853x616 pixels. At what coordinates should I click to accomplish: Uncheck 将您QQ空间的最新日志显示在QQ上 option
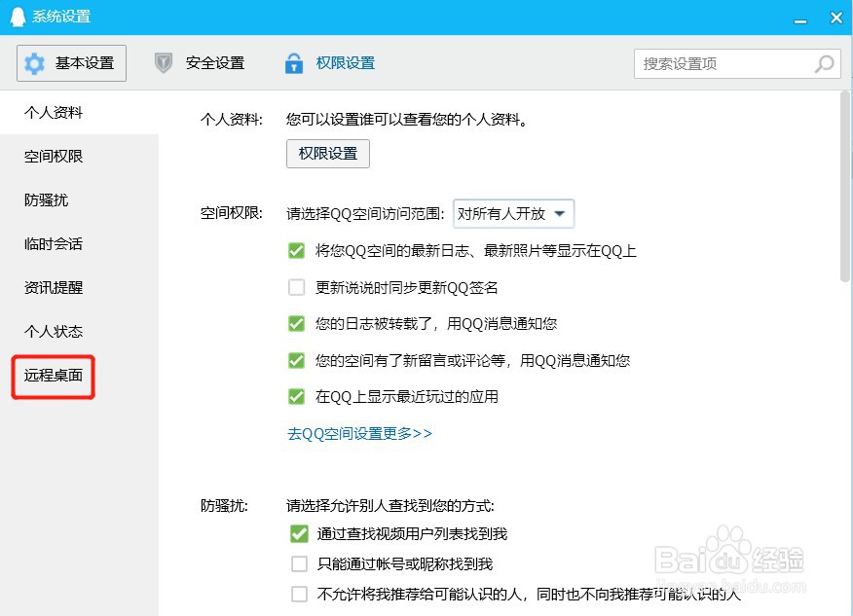(x=297, y=251)
